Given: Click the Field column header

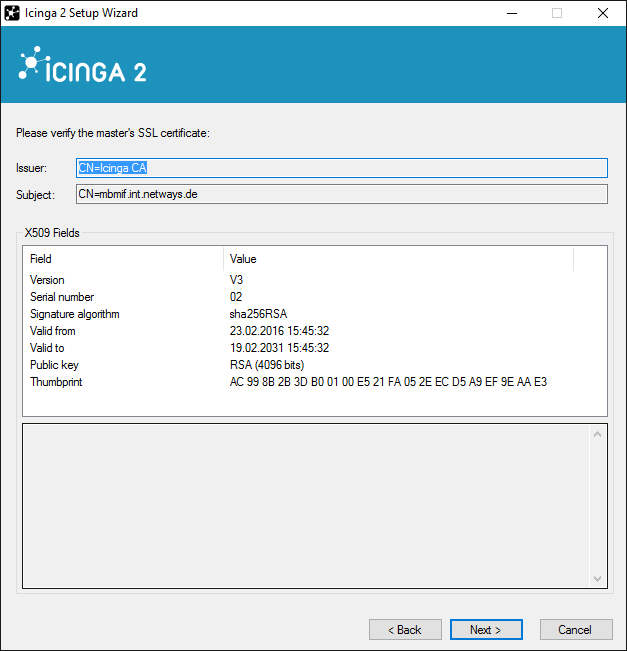Looking at the screenshot, I should [x=123, y=259].
